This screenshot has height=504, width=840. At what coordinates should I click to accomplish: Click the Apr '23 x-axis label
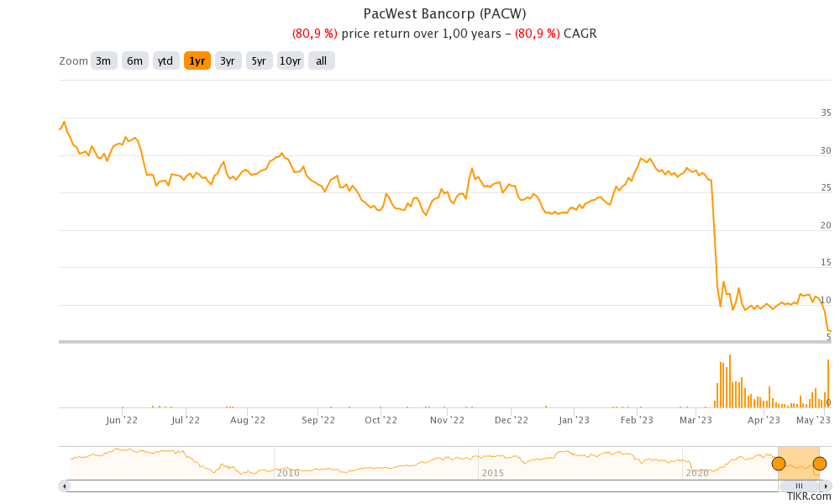point(764,420)
